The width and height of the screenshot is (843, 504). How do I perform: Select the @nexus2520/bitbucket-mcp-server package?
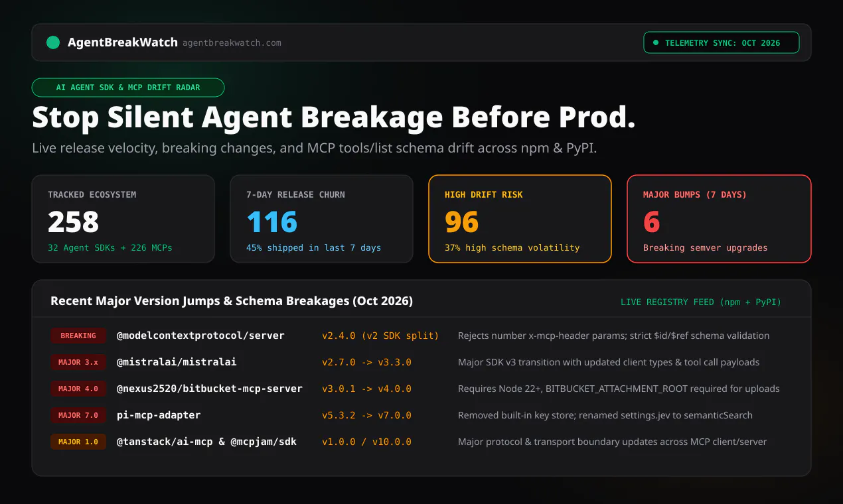(x=210, y=389)
